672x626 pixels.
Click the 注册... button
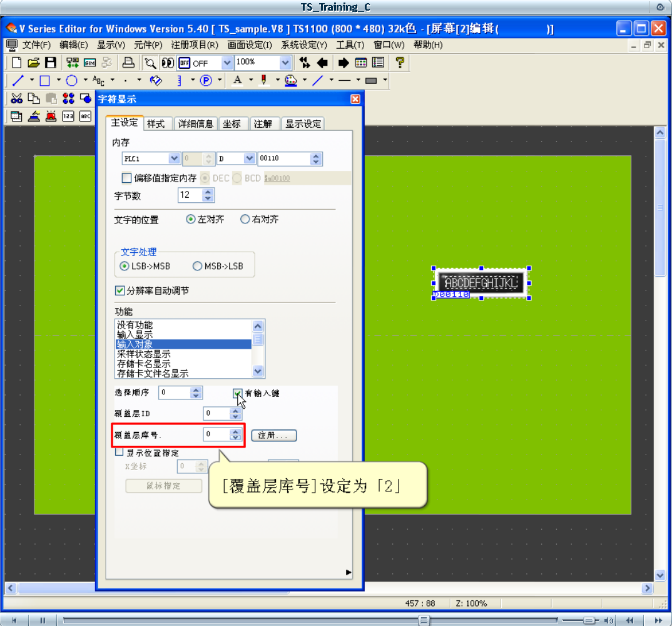point(273,435)
